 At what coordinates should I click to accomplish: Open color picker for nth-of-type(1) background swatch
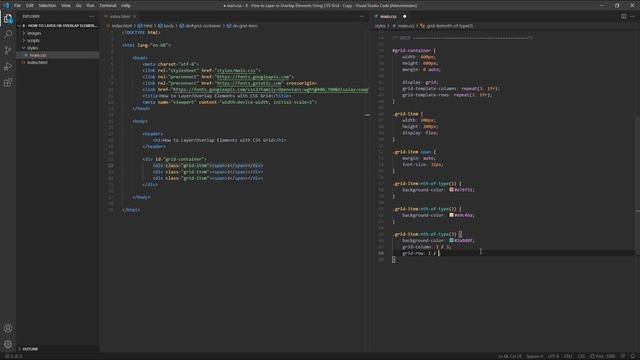click(x=451, y=189)
